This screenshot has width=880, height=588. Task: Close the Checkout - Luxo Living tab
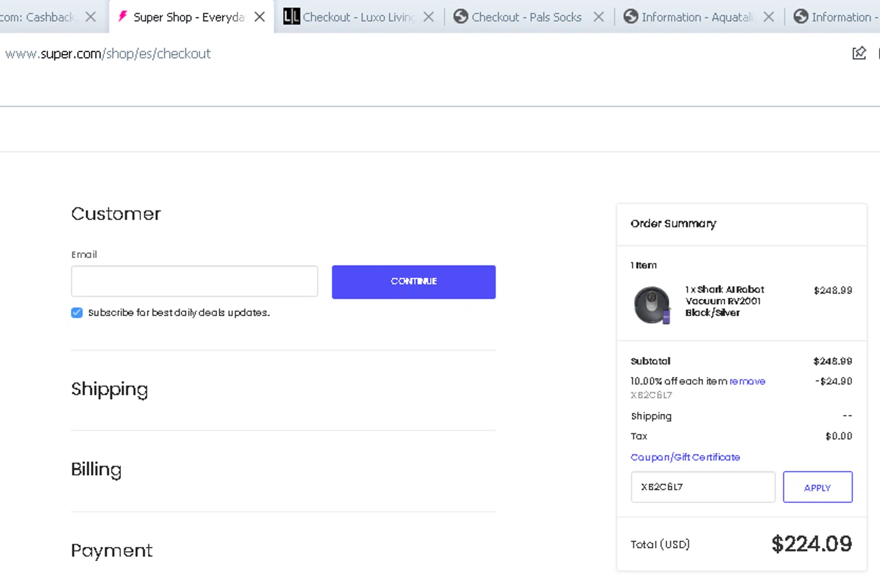(429, 16)
